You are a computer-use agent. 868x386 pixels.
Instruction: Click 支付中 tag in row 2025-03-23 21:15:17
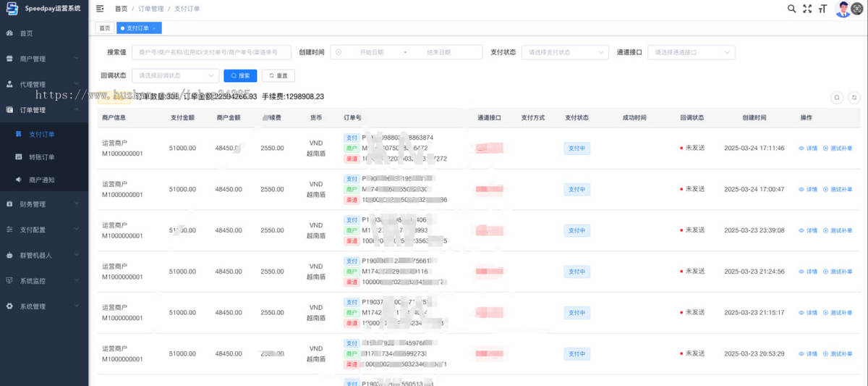click(576, 313)
